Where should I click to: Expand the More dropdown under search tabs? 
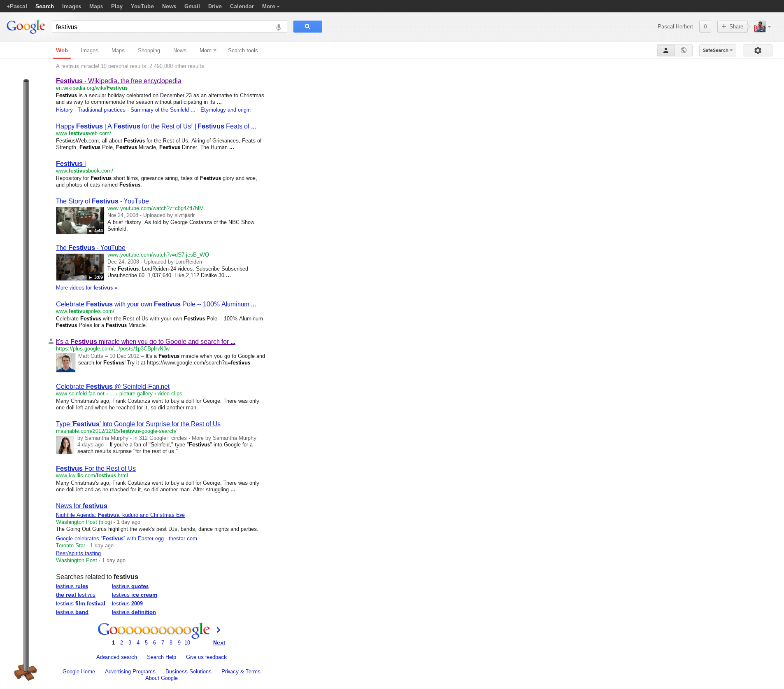(x=207, y=50)
